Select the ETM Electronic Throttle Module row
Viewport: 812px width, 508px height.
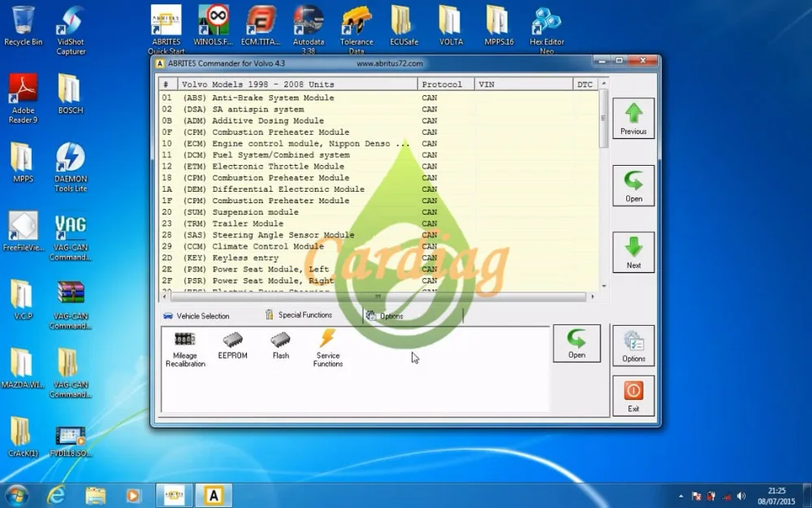[379, 166]
